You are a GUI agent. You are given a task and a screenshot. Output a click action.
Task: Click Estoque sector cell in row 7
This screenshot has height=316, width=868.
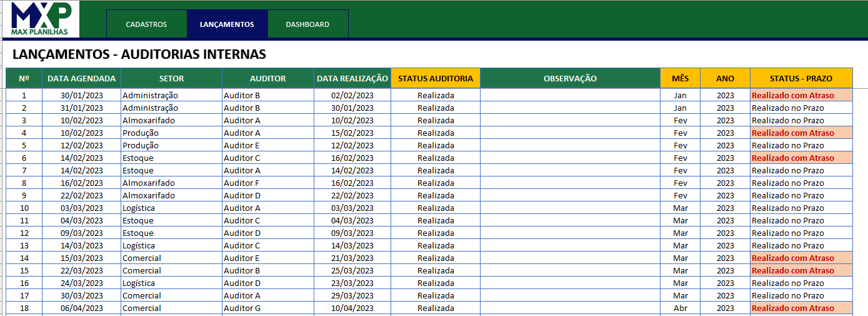pyautogui.click(x=172, y=170)
